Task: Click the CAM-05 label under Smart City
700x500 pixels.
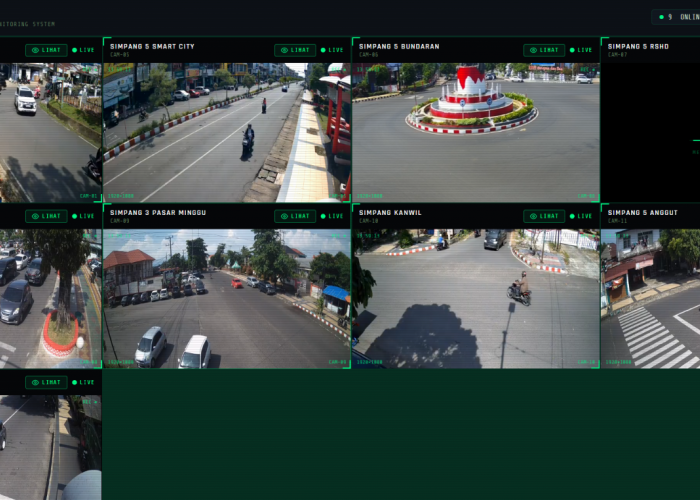Action: click(x=119, y=55)
